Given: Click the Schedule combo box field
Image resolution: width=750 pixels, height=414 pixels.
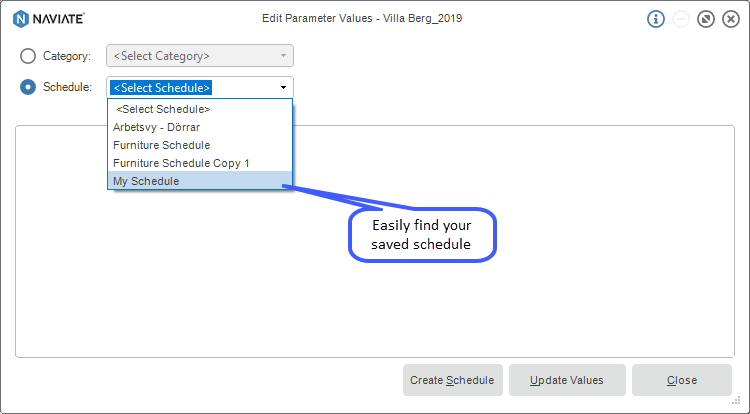Looking at the screenshot, I should click(190, 88).
